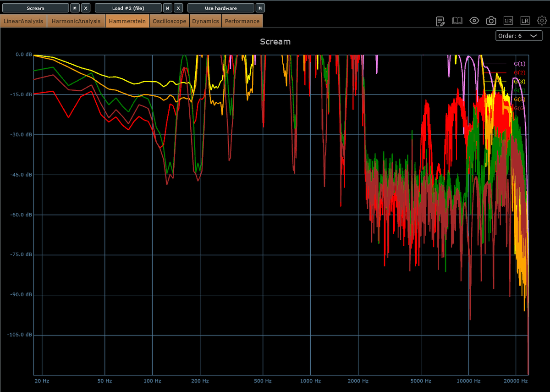This screenshot has height=392, width=550.
Task: Click the 500 Hz axis label
Action: click(264, 381)
